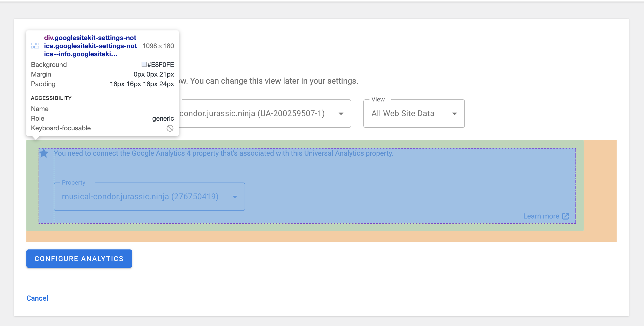
Task: Click the not keyboard-focusable icon in the tooltip
Action: pos(170,128)
